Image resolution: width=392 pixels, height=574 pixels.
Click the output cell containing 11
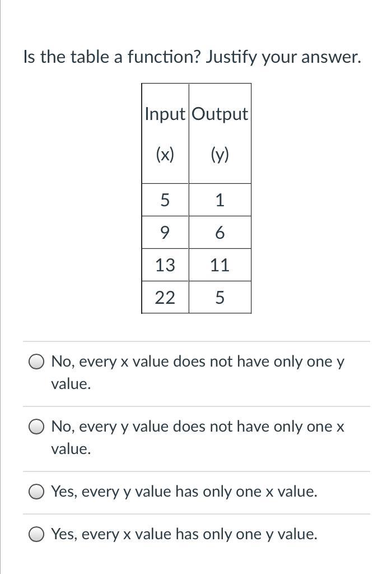pyautogui.click(x=220, y=265)
